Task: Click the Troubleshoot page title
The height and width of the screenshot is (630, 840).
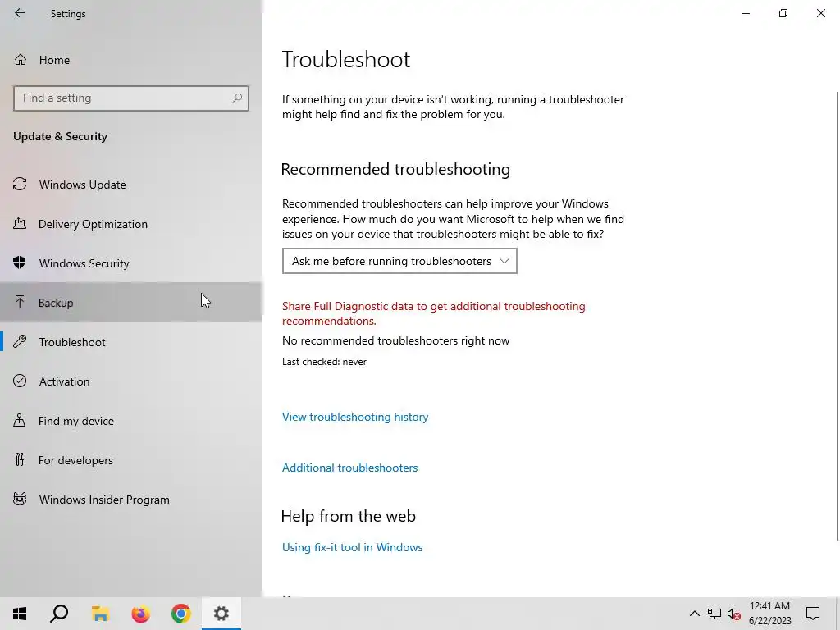Action: (346, 59)
